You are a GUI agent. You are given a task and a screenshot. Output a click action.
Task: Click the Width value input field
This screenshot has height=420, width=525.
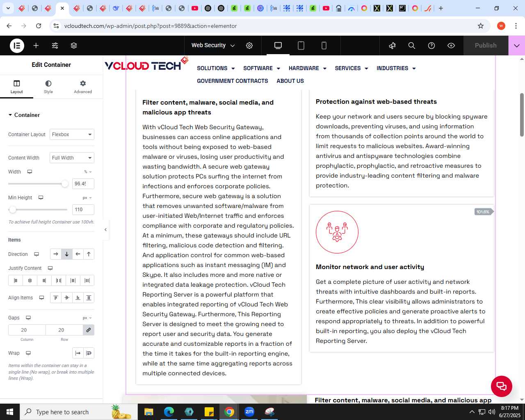point(83,184)
